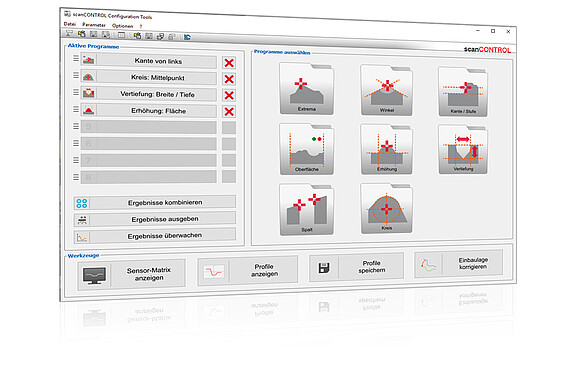Click the Werkzeuge group label

coord(83,255)
